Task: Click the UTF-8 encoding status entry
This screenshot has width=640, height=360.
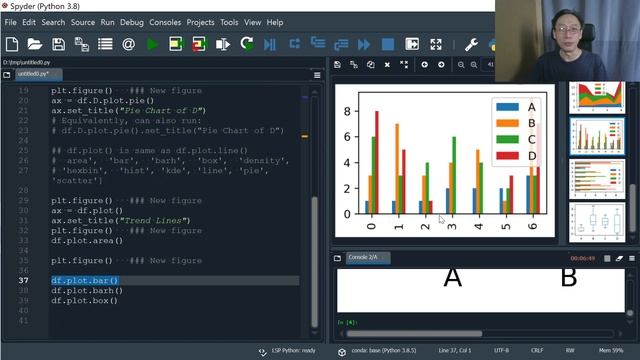Action: [501, 351]
